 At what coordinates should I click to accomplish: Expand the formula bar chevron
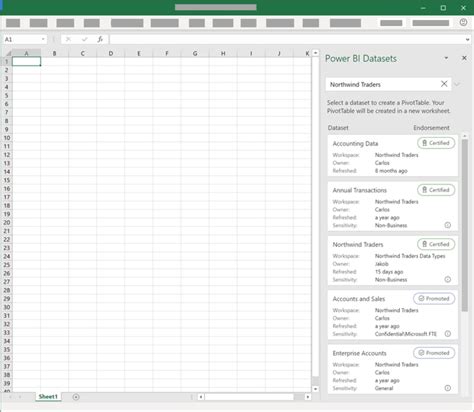[x=467, y=40]
